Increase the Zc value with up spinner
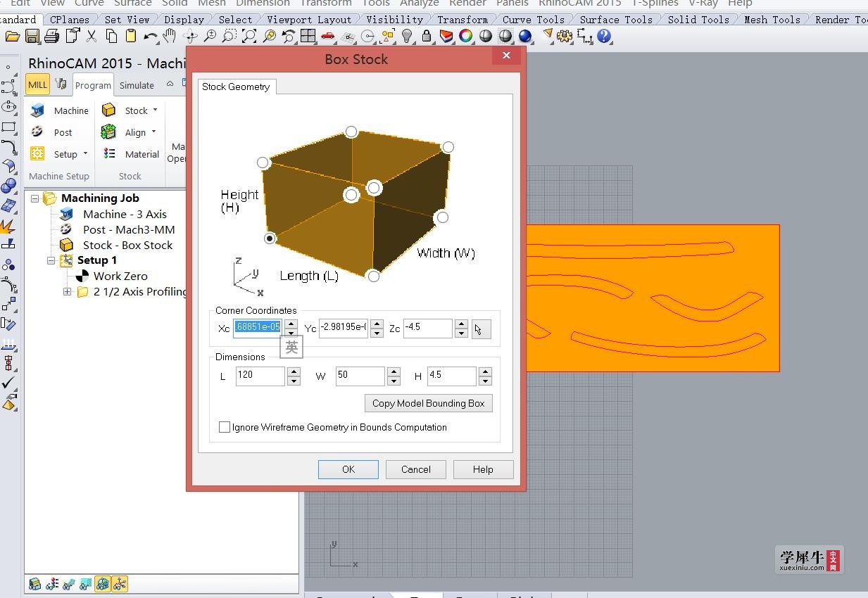The image size is (868, 598). [461, 324]
